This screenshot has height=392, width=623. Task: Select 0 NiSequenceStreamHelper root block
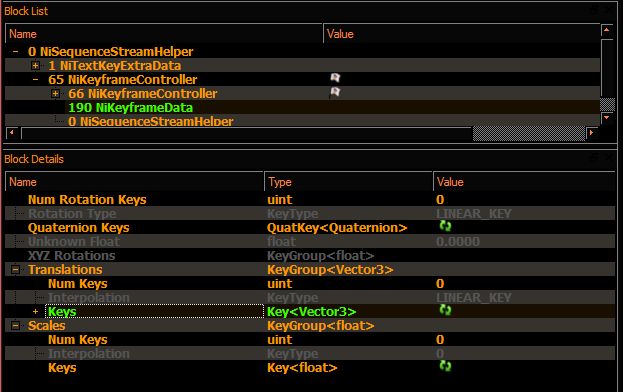(110, 52)
